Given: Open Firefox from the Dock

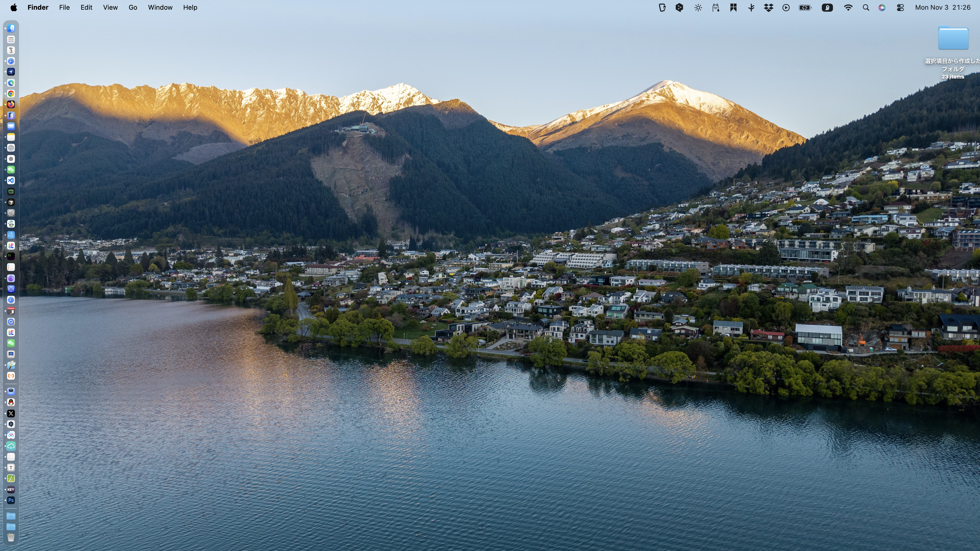Looking at the screenshot, I should tap(11, 104).
